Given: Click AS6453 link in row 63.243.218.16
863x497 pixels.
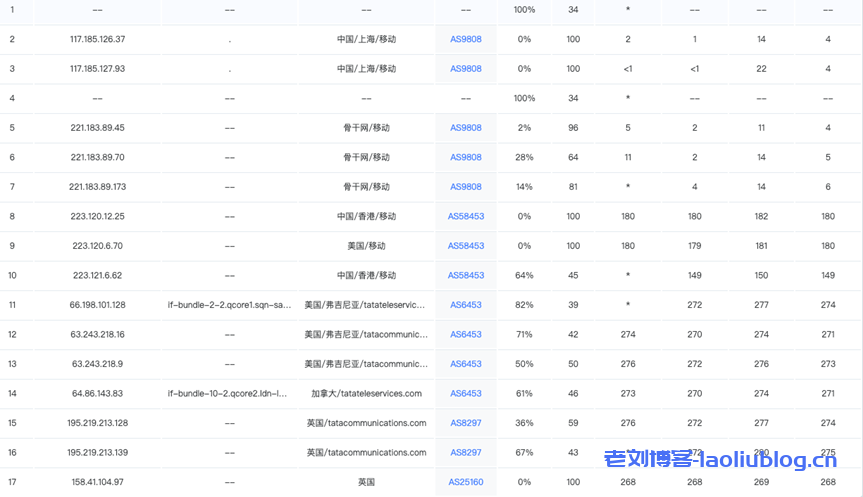Looking at the screenshot, I should tap(465, 335).
